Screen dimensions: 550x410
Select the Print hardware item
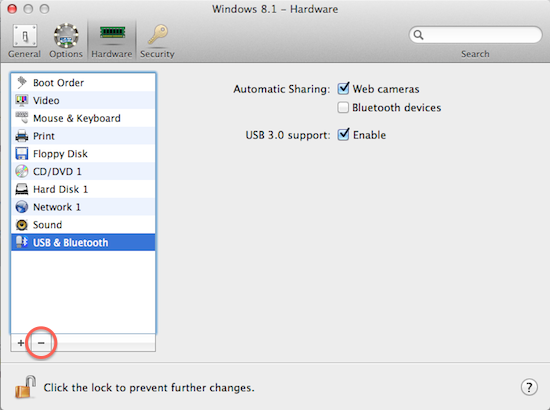tap(83, 136)
